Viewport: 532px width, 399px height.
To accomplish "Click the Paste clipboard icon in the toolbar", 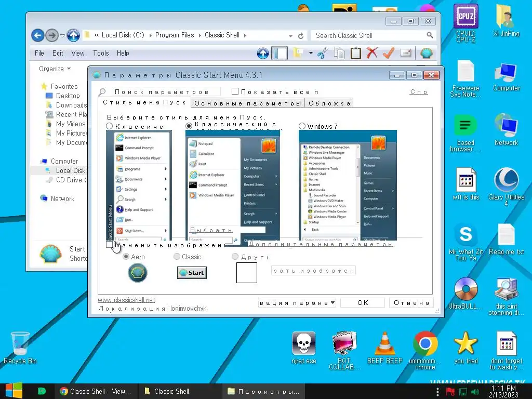I will point(355,54).
